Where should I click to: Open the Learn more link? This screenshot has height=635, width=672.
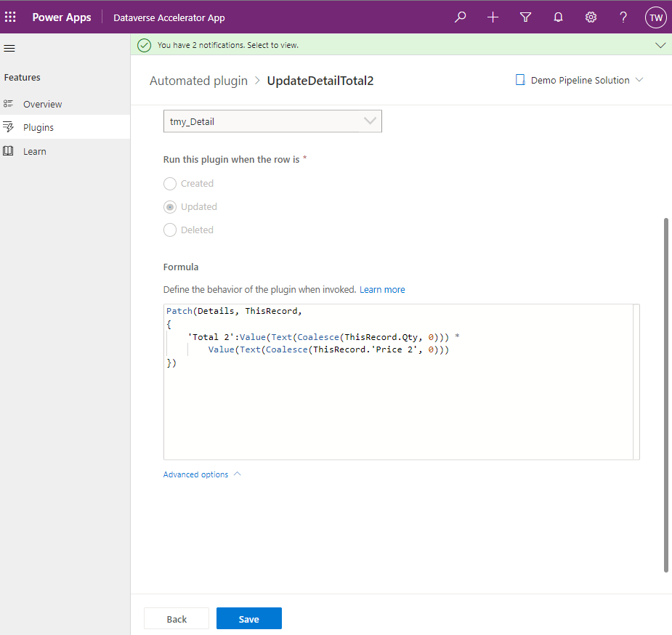[382, 290]
